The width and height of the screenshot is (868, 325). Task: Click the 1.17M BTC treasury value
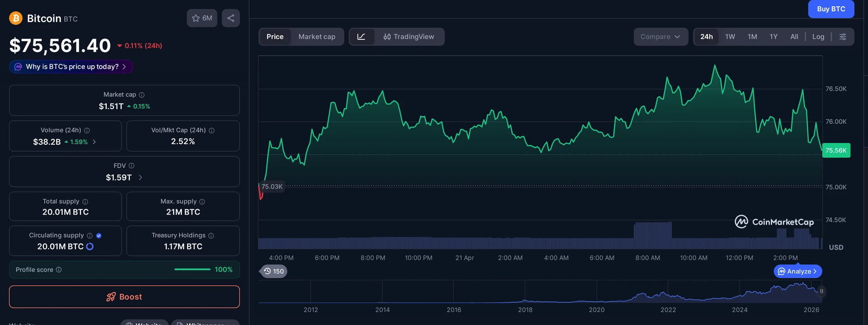183,246
